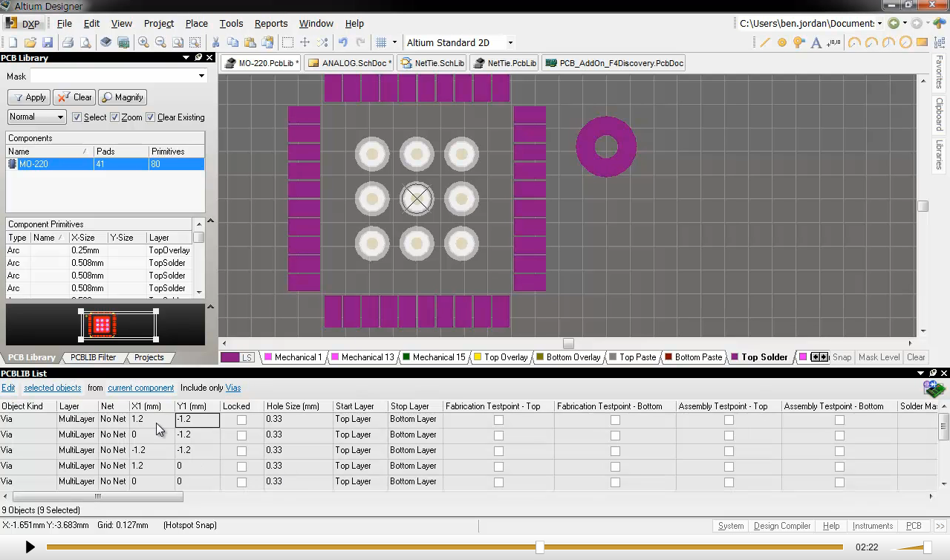Select the Place Line tool icon

765,42
